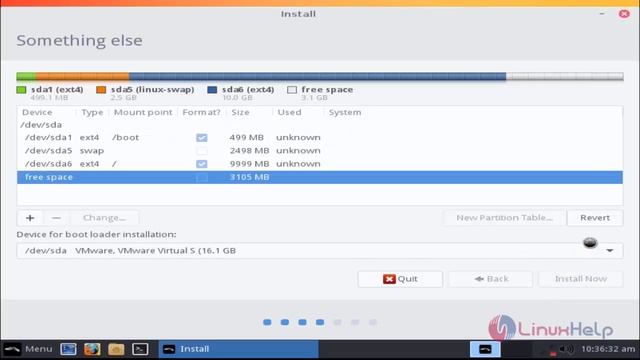Close the Install window
Screen dimensions: 640x360
click(624, 14)
